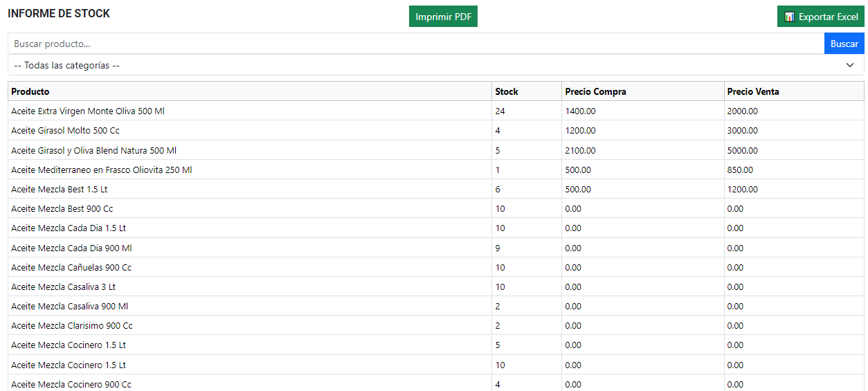Select the Aceite Girasol Molto 500 Cc row

[x=65, y=130]
